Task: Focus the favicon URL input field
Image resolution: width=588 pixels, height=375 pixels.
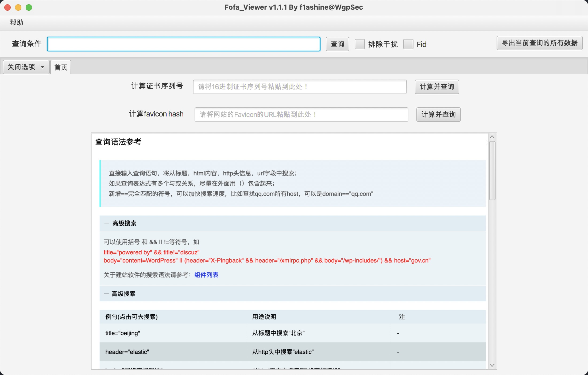Action: click(x=301, y=114)
